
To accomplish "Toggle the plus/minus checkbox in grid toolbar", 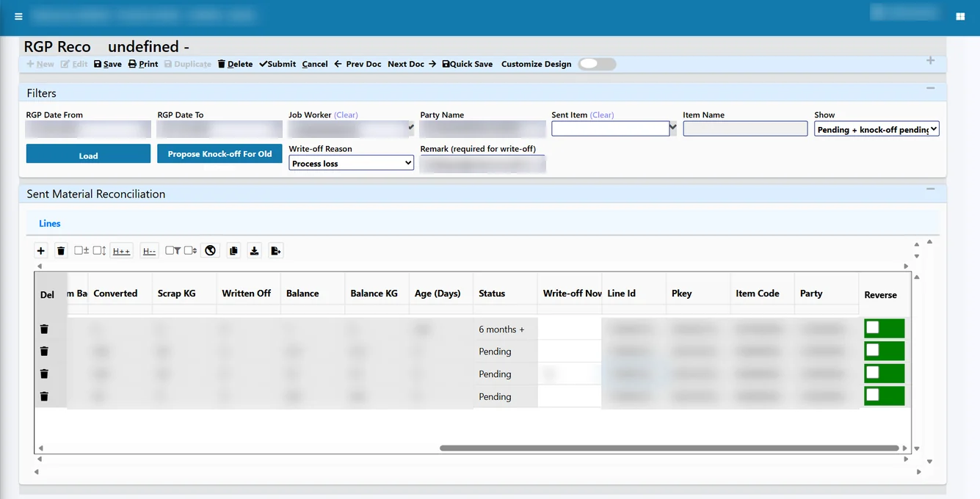I will (81, 250).
